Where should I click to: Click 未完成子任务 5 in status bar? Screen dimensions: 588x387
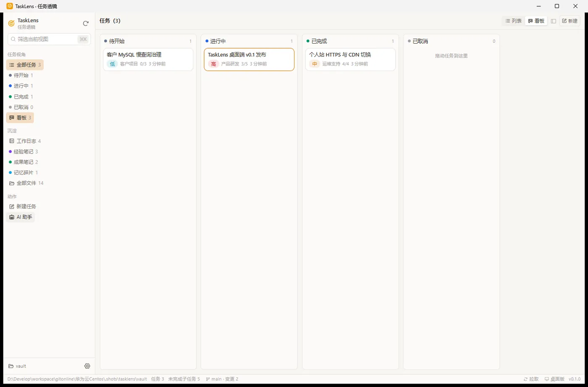(184, 379)
